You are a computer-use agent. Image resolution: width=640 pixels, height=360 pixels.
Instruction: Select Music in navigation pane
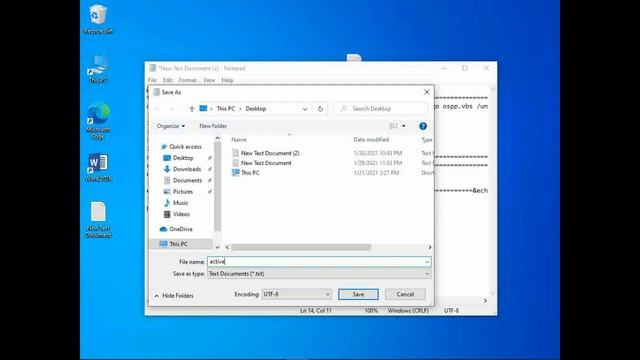pyautogui.click(x=176, y=203)
